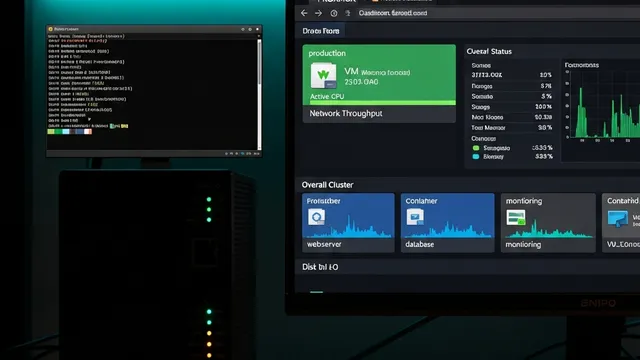Image resolution: width=640 pixels, height=360 pixels.
Task: Open the database cluster card
Action: (x=447, y=222)
